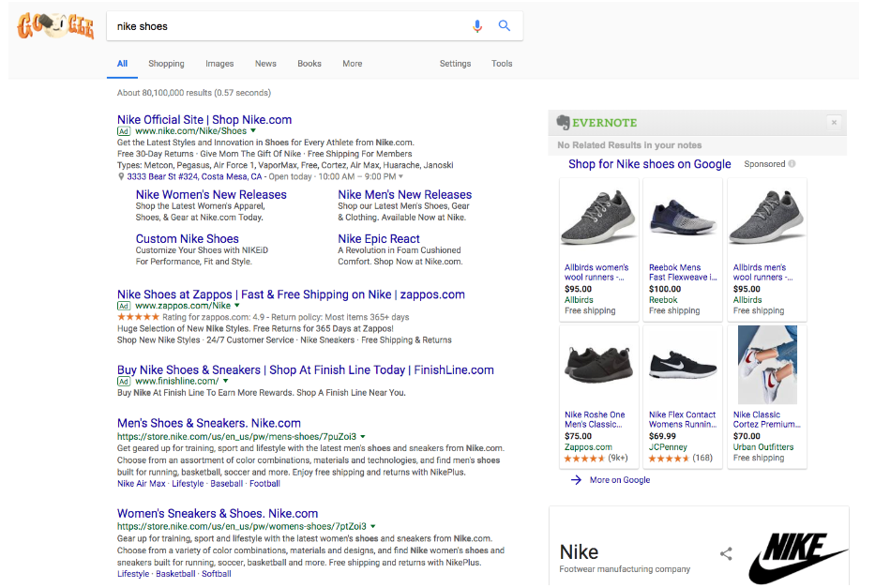Open search Tools
The image size is (875, 588).
[502, 64]
